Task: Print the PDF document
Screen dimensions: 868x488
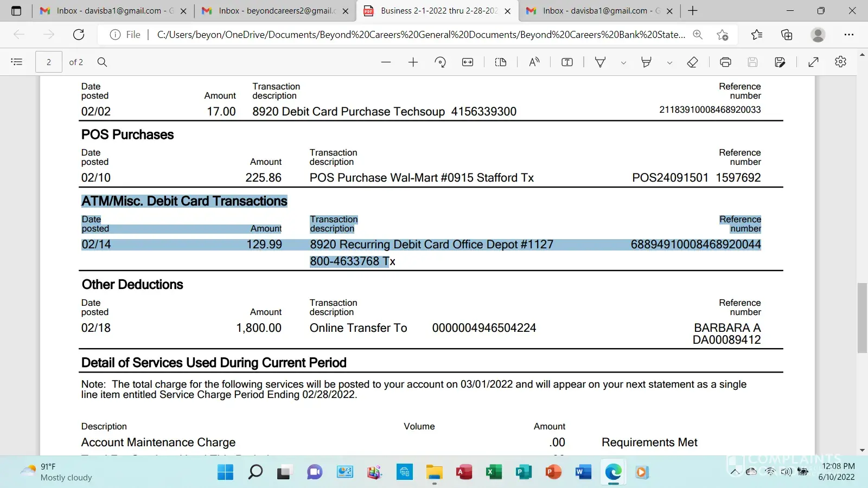Action: point(725,62)
